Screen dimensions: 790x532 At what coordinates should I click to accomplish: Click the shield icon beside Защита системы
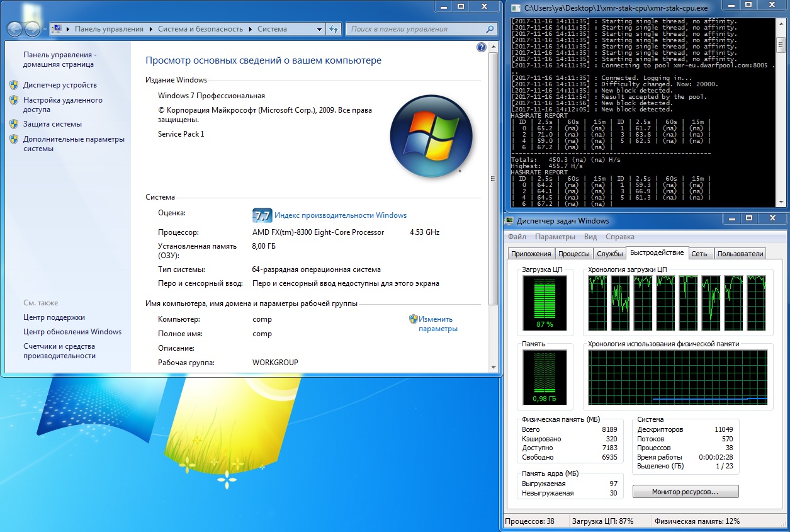tap(14, 124)
